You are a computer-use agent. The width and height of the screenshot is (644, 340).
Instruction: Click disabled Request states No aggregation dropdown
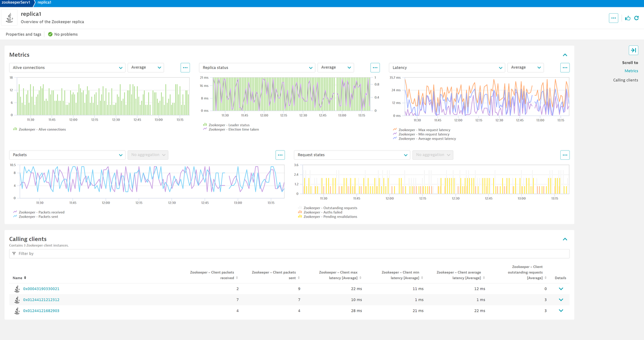tap(433, 155)
